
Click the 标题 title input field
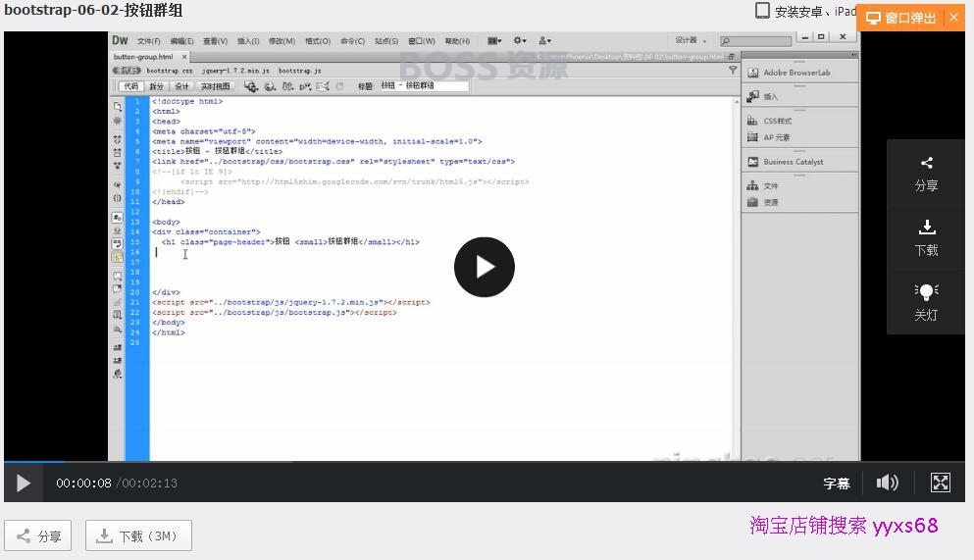pos(424,85)
